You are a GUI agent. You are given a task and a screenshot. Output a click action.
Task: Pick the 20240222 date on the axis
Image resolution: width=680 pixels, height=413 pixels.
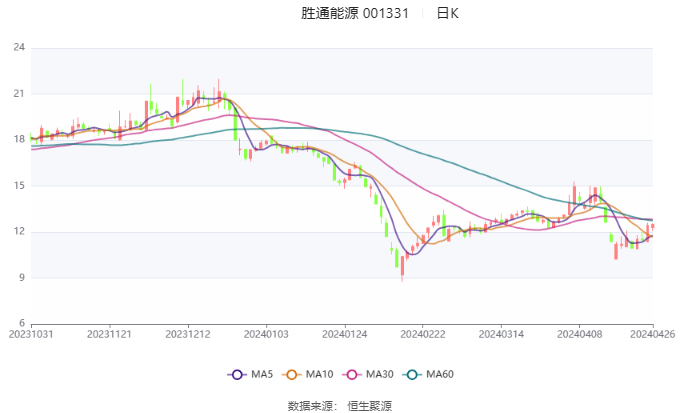(x=421, y=335)
